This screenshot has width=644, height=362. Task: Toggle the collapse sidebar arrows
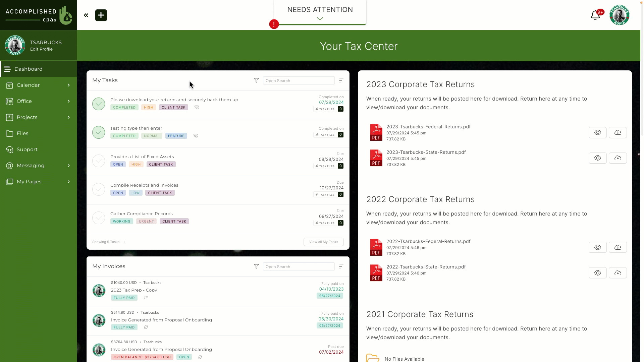[x=86, y=15]
